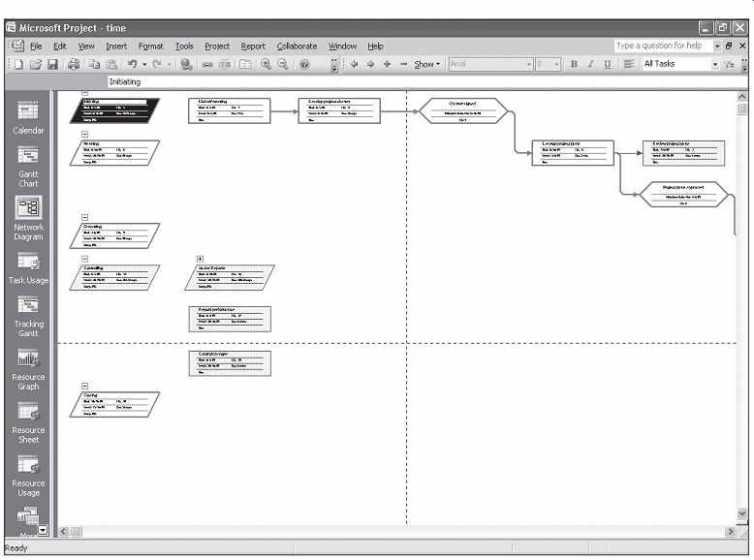Open the Report menu
This screenshot has width=754, height=560.
253,47
